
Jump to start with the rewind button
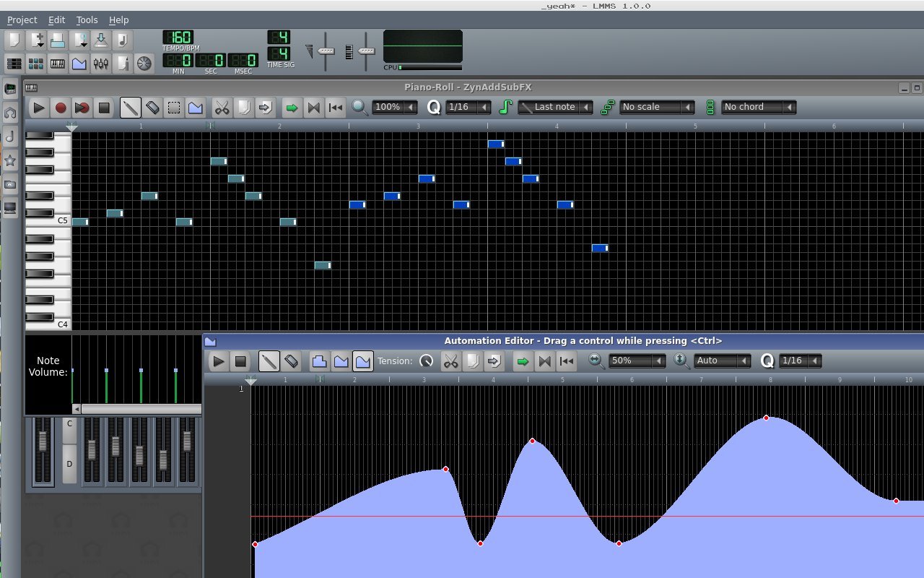pos(335,107)
